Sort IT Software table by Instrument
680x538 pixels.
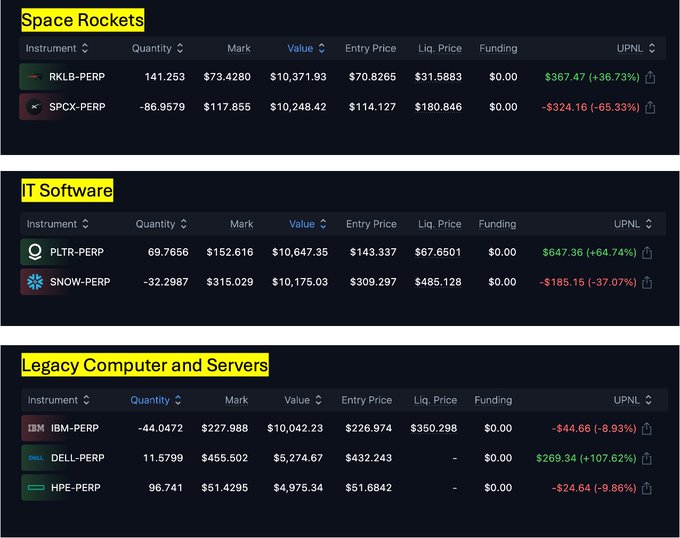click(x=58, y=224)
